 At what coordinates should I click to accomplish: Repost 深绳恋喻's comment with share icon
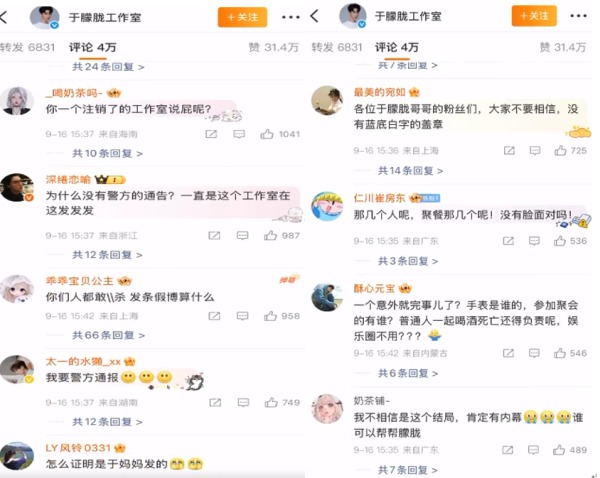214,235
